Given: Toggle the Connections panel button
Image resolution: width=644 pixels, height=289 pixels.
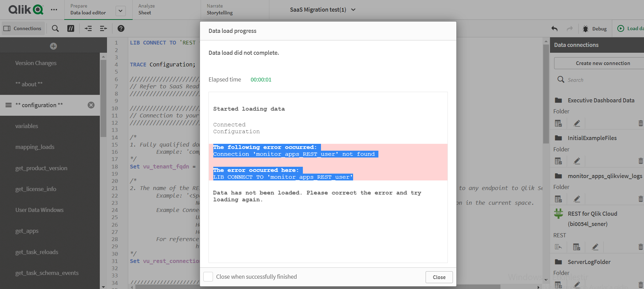Looking at the screenshot, I should 22,28.
